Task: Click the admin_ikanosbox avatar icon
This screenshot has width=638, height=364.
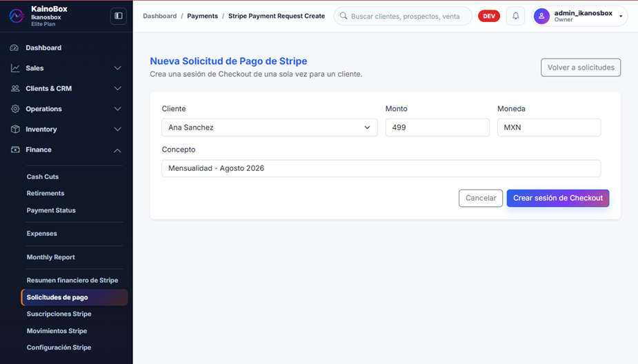Action: pos(541,16)
